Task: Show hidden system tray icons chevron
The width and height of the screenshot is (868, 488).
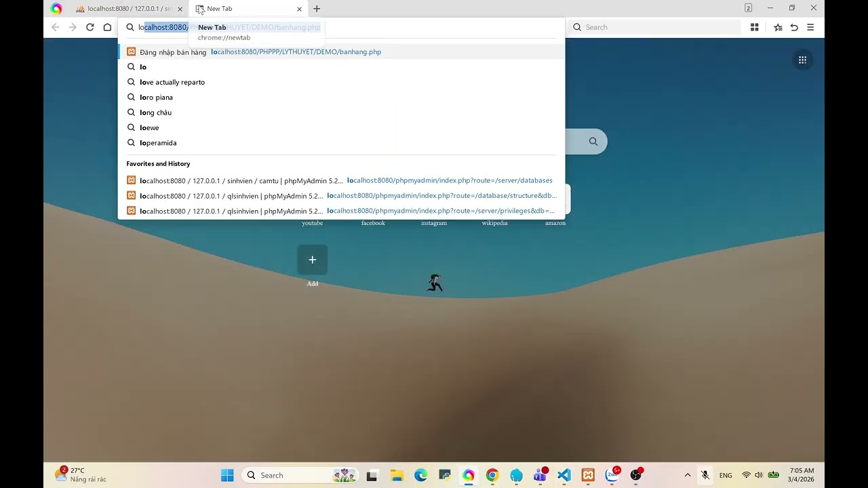Action: 688,475
